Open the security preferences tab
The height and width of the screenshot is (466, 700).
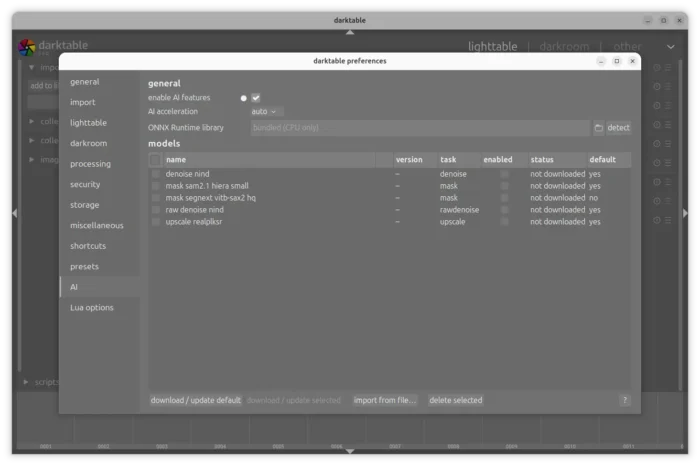tap(85, 185)
